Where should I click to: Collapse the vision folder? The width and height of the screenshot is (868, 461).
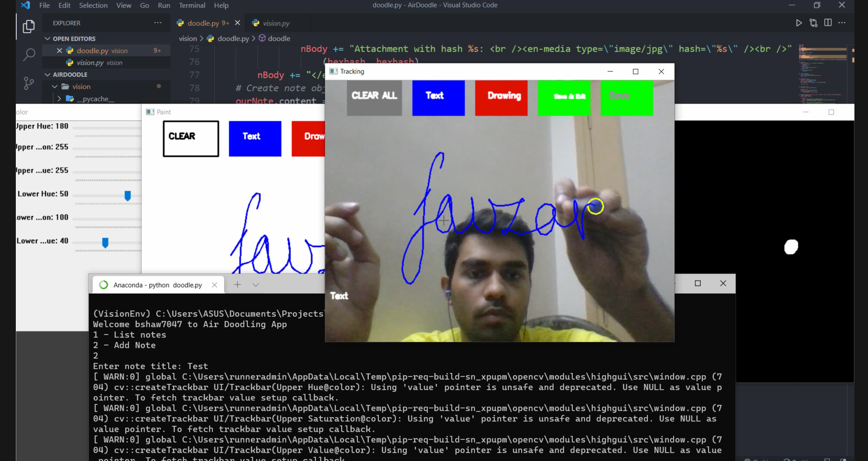click(55, 86)
